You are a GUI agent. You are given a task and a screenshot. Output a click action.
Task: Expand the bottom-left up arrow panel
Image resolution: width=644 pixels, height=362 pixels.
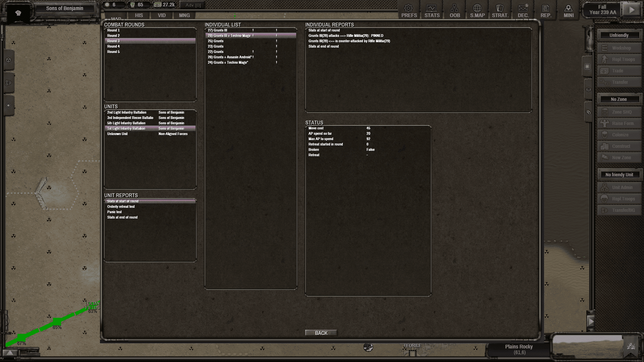click(x=10, y=353)
